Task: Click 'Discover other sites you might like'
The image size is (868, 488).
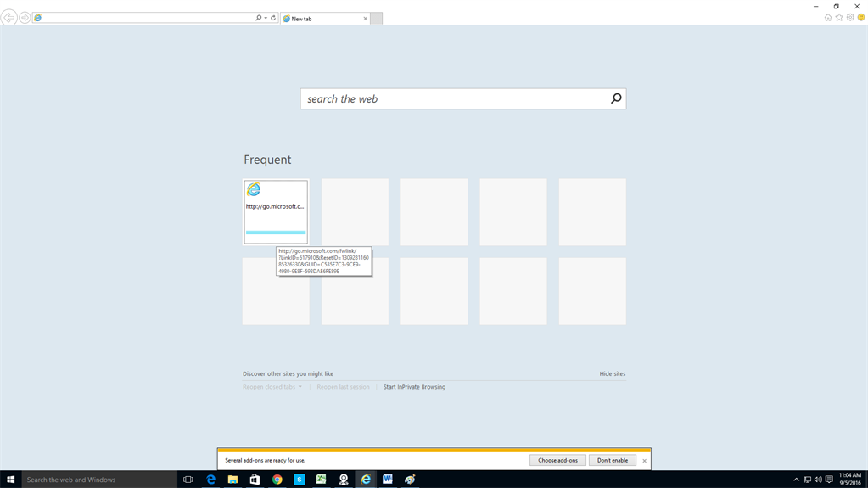Action: click(x=288, y=374)
